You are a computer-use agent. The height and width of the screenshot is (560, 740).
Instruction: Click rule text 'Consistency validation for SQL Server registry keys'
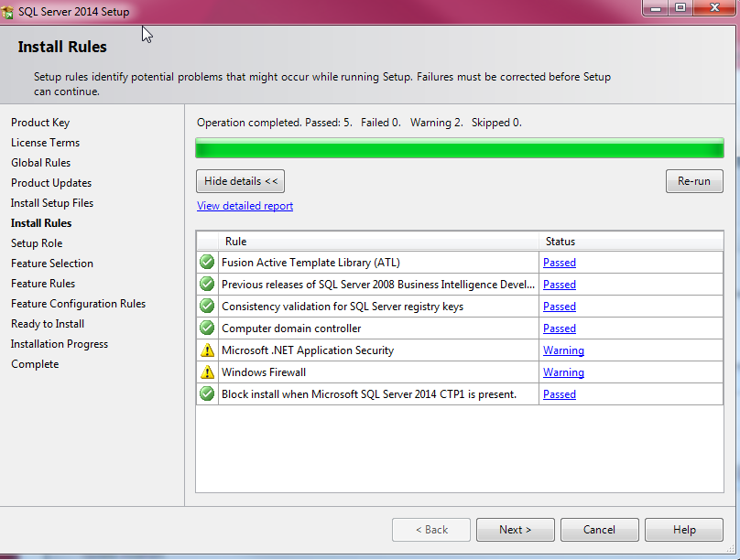[x=343, y=307]
